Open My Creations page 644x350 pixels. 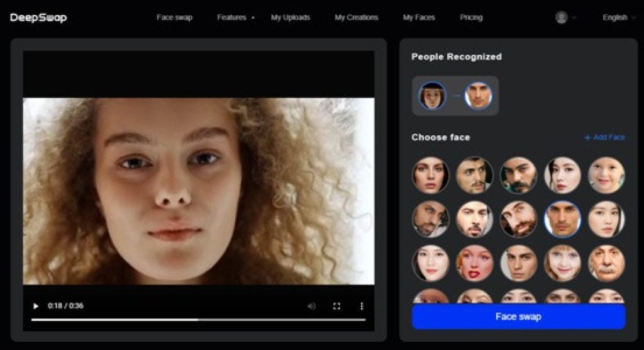click(x=356, y=17)
